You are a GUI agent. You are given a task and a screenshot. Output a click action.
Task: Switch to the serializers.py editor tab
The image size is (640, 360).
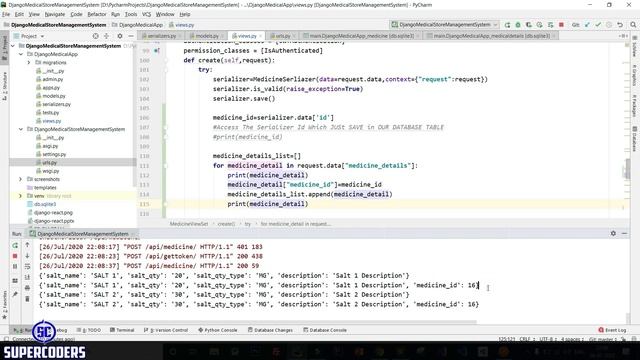pyautogui.click(x=161, y=36)
